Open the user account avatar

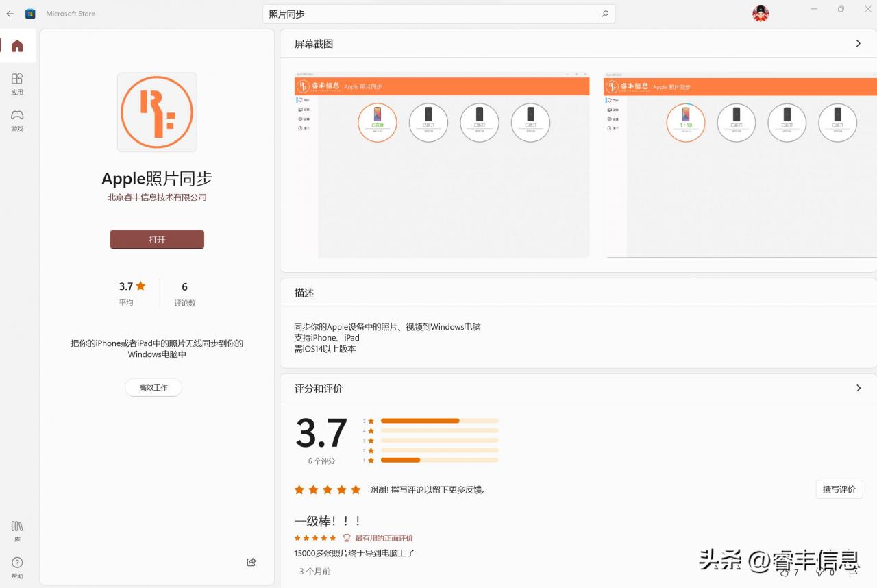tap(761, 13)
